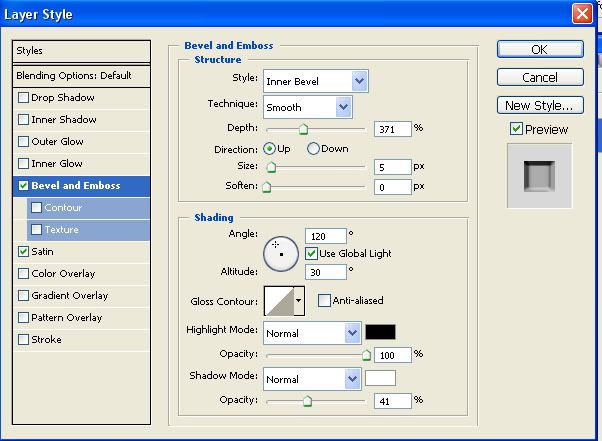
Task: Select Blending Options: Default
Action: point(81,76)
